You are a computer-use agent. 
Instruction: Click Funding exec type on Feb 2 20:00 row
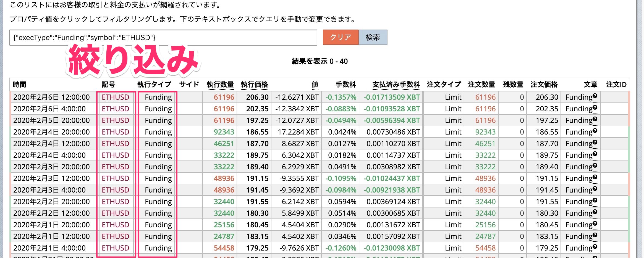coord(158,202)
